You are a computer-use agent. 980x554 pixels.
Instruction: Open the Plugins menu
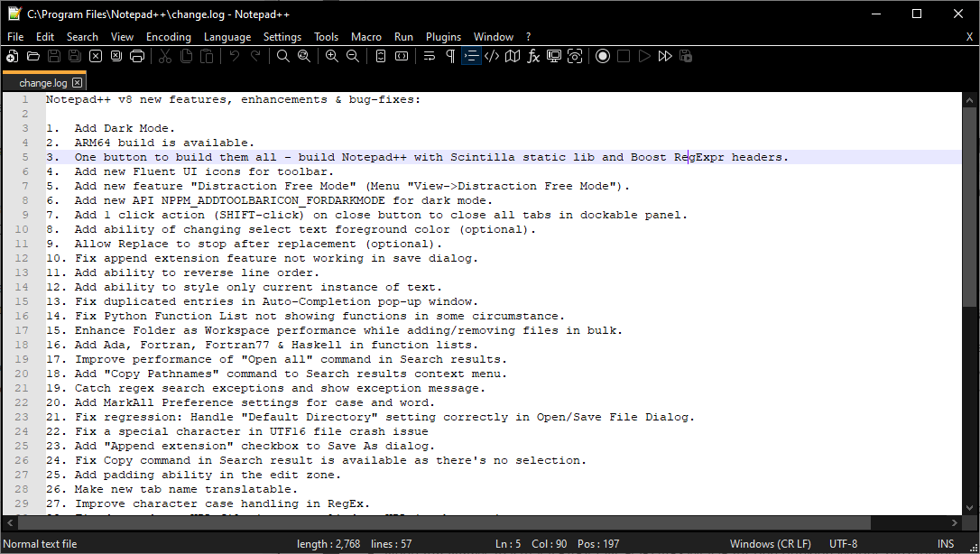point(444,37)
